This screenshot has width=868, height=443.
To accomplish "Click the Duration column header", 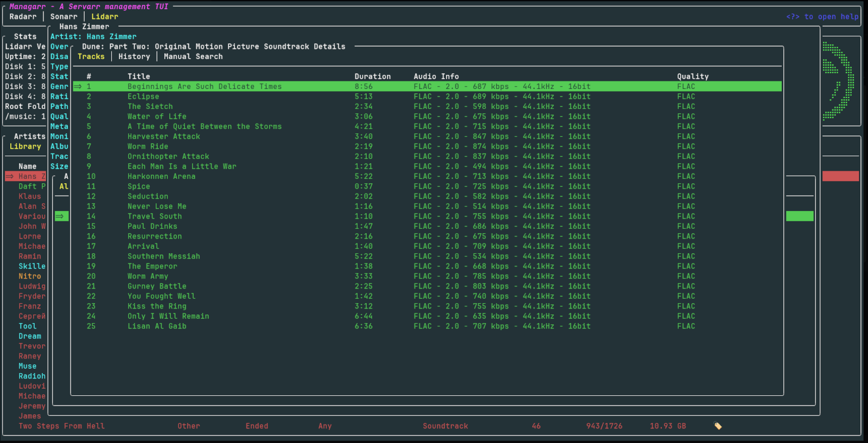I will click(x=372, y=76).
